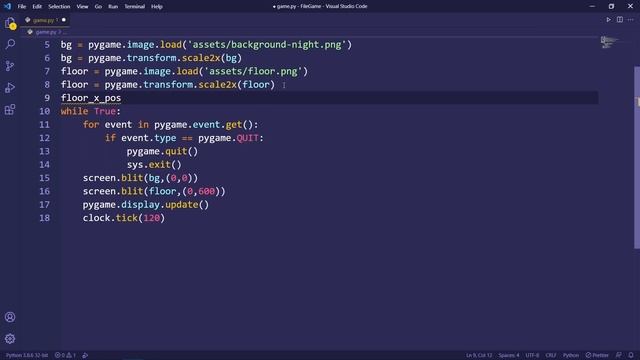Change indentation via Spaces: 4

pos(509,355)
